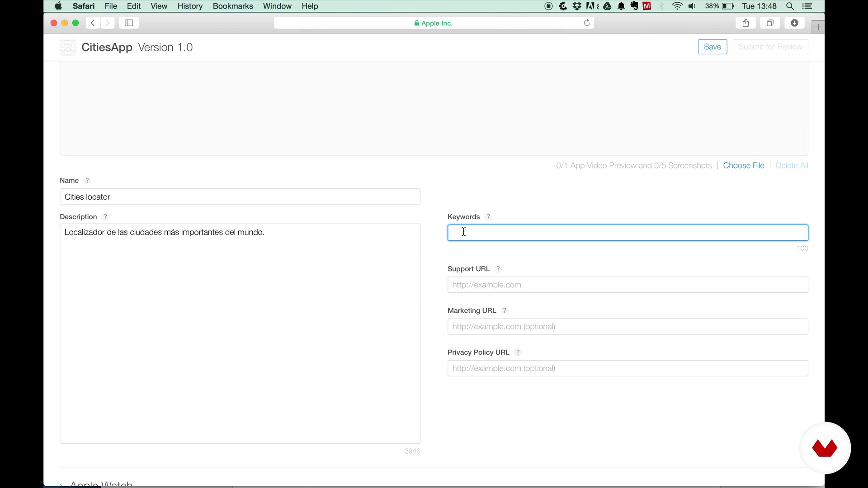
Task: Open the Apple menu
Action: pyautogui.click(x=58, y=6)
